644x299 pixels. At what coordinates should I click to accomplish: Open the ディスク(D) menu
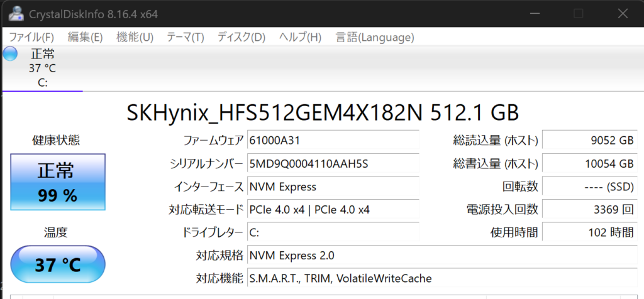point(241,37)
